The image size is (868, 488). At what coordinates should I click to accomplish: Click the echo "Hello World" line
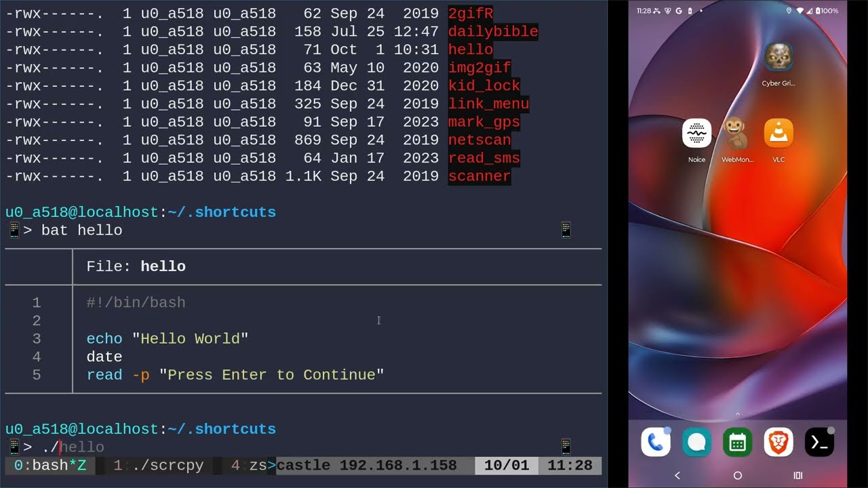tap(167, 338)
